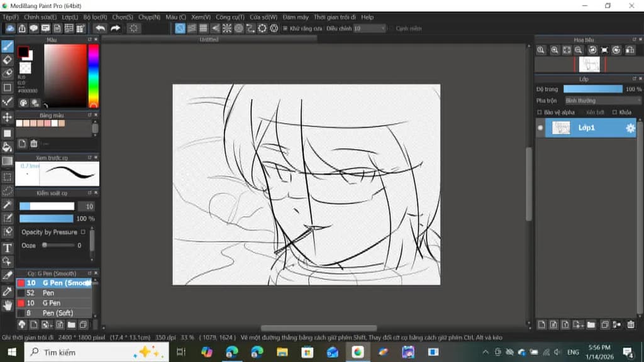
Task: Click the Ooze slider
Action: (57, 245)
